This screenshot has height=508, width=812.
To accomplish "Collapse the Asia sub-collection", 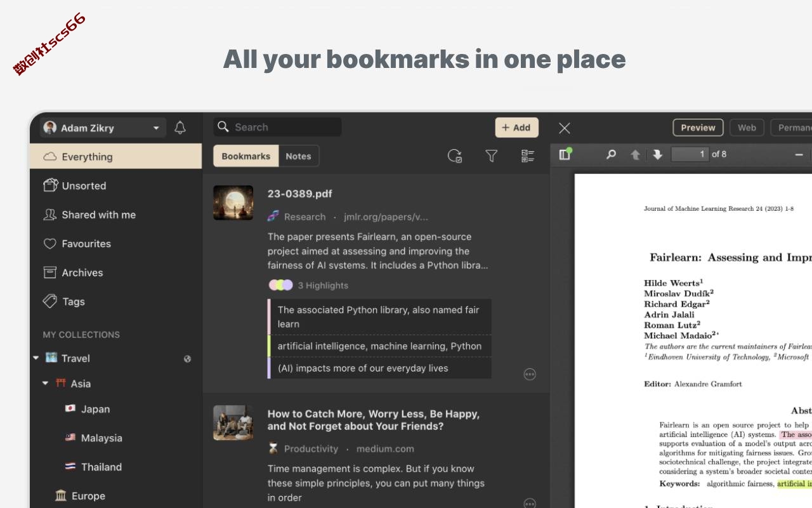I will 46,384.
